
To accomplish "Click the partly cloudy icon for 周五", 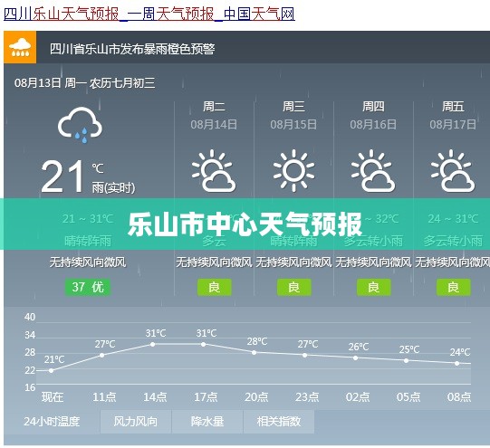I will (x=453, y=170).
